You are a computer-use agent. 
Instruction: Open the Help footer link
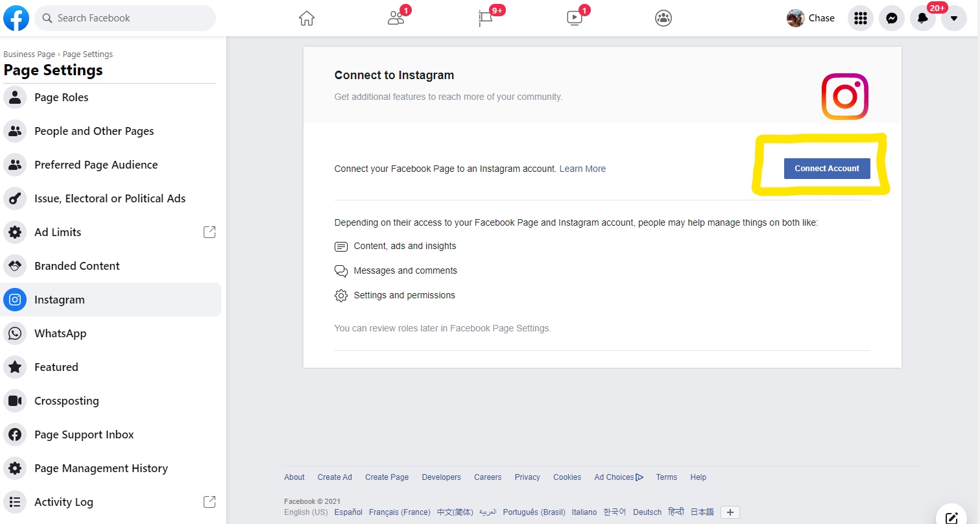[x=698, y=477]
